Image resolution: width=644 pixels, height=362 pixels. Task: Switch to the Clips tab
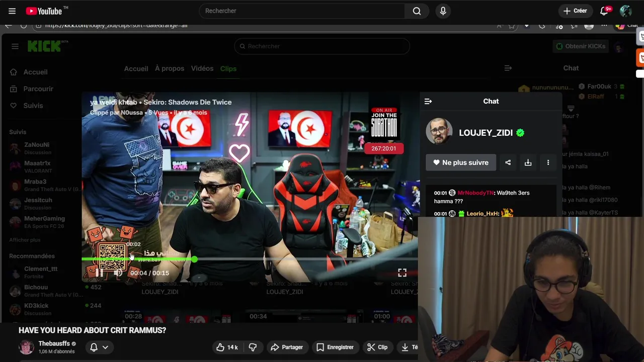pos(228,68)
